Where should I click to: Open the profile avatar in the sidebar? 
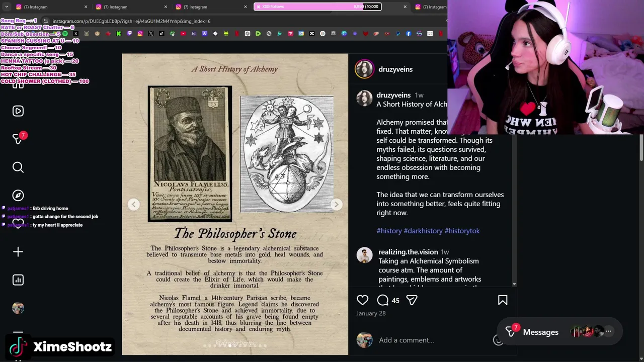click(18, 308)
